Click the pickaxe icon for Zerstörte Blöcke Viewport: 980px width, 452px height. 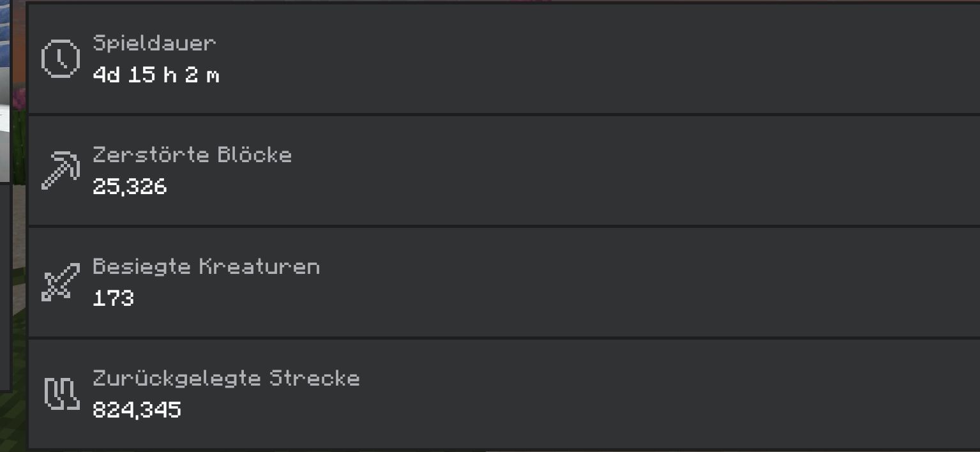(60, 170)
